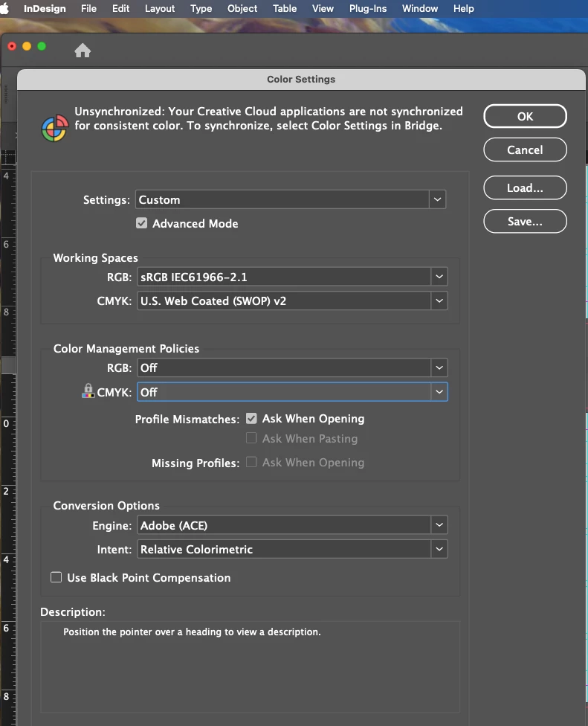588x726 pixels.
Task: Open the View menu
Action: coord(323,8)
